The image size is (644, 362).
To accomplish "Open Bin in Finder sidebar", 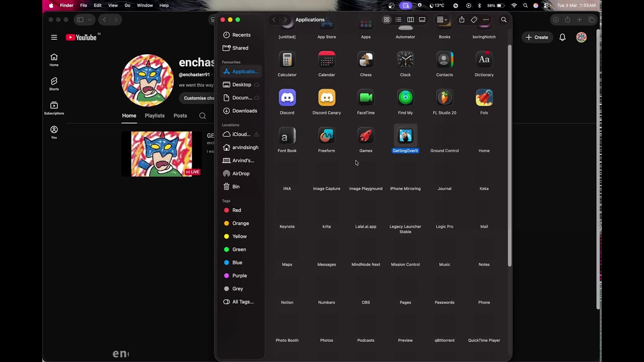I will click(241, 187).
